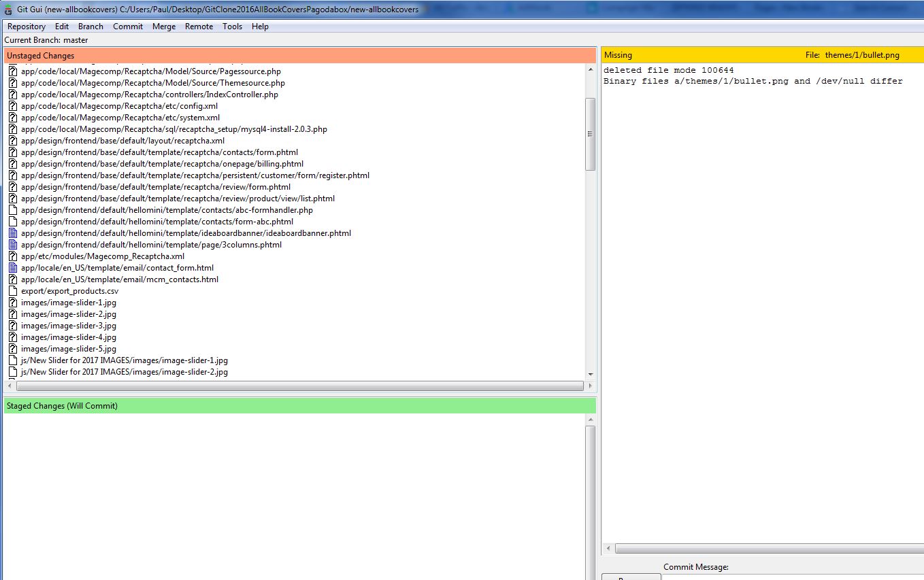Click the icon beside product/view/list.phtml
This screenshot has height=580, width=924.
pyautogui.click(x=12, y=199)
